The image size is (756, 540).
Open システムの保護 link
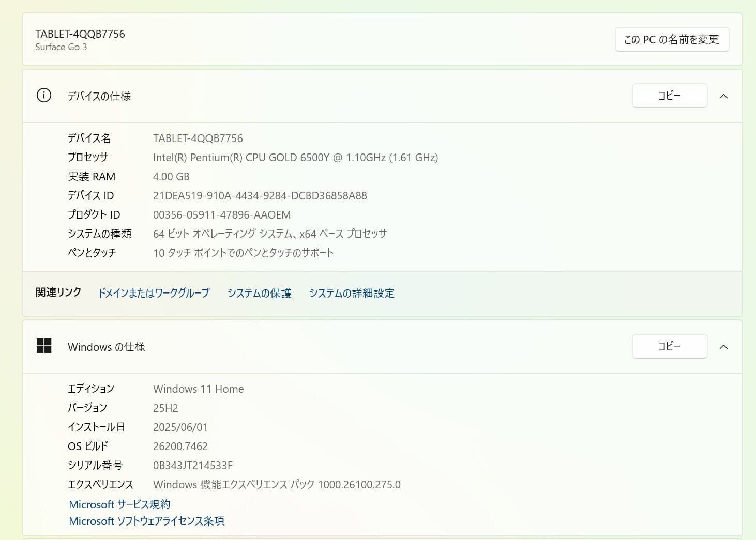[259, 293]
